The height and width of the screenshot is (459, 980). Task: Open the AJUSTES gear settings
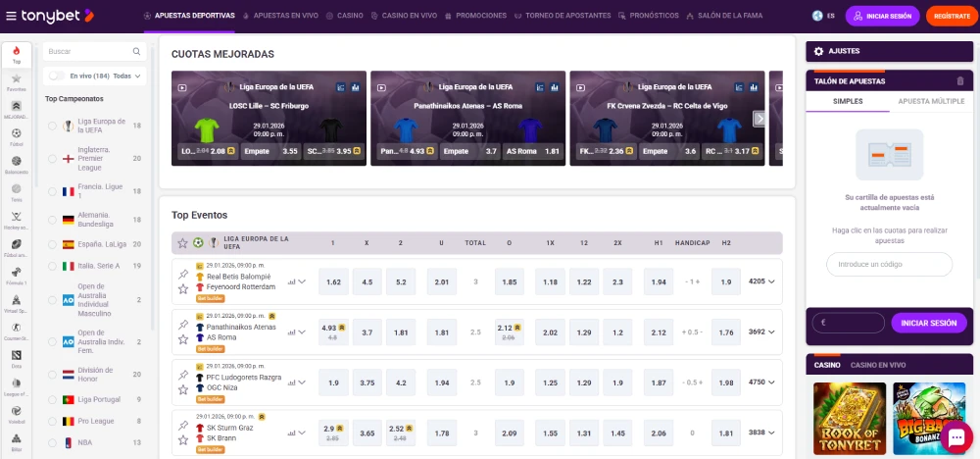(x=818, y=51)
